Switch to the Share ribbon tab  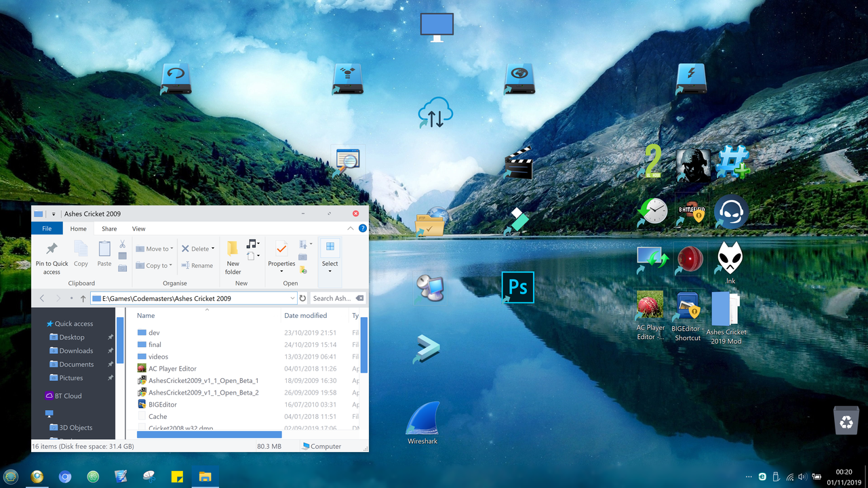tap(109, 229)
